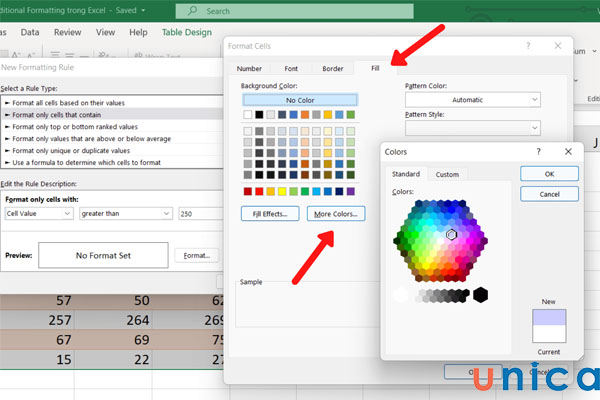Select the purple standard color swatch

(x=350, y=190)
